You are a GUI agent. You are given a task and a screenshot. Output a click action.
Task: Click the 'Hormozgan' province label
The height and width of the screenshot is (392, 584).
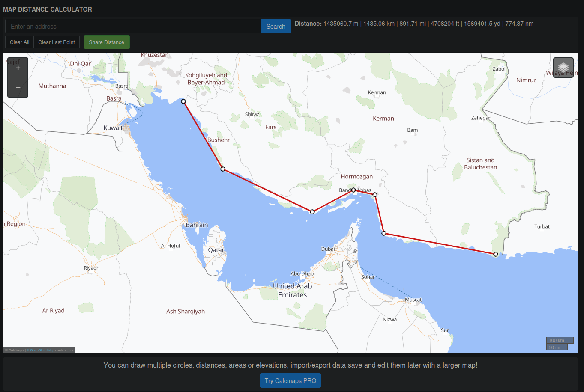pos(357,176)
